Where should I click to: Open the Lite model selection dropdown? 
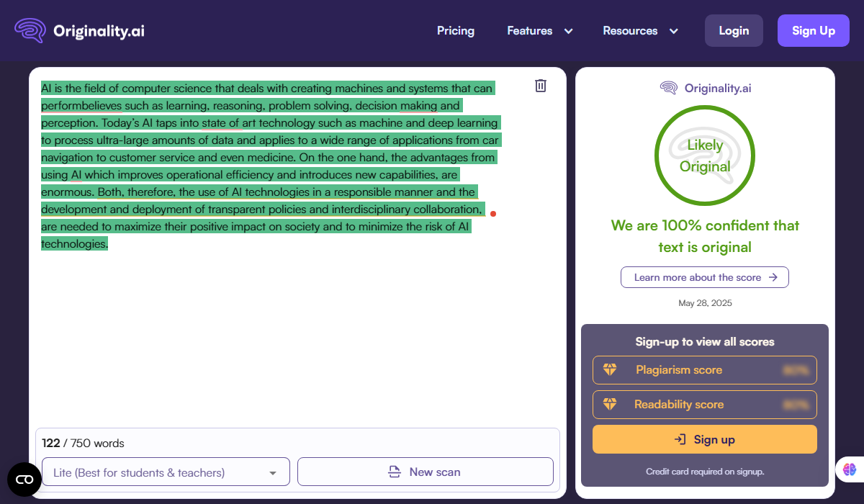tap(166, 472)
